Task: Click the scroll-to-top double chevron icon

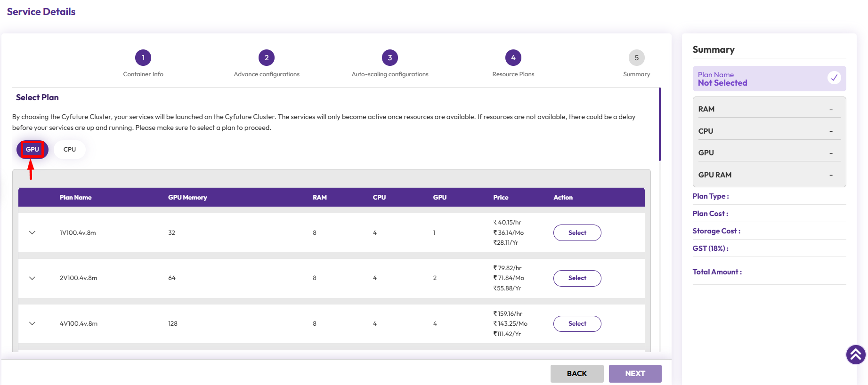Action: point(856,355)
